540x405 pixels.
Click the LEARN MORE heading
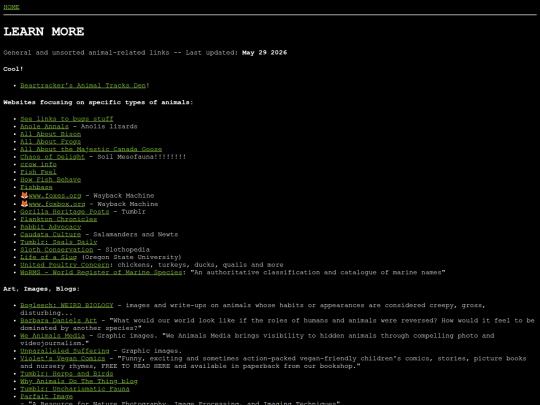[x=44, y=31]
